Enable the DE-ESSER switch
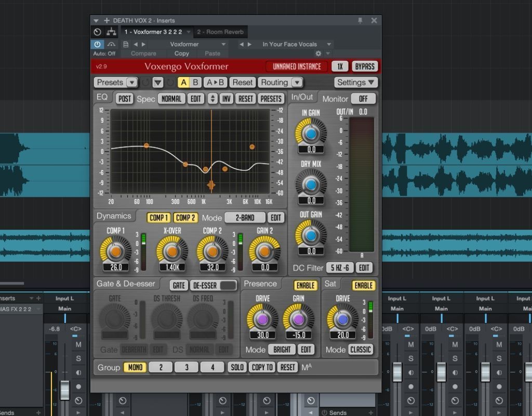Viewport: 532px width, 416px height. pyautogui.click(x=214, y=285)
